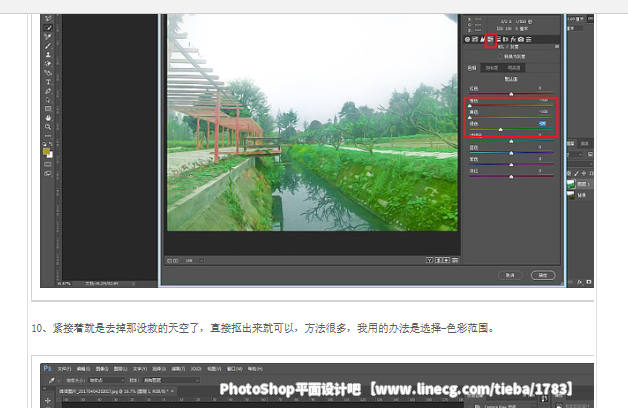Select 背景 background layer thumbnail
The width and height of the screenshot is (628, 408).
pos(571,195)
